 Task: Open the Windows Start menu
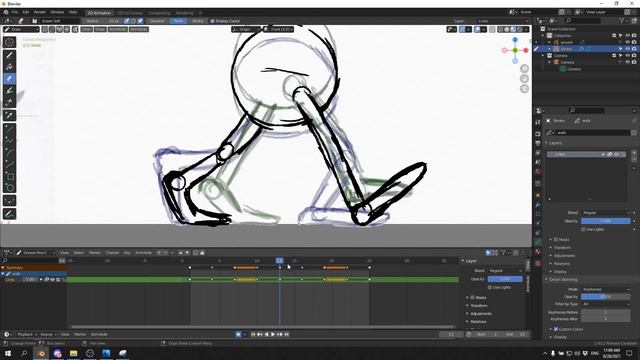pyautogui.click(x=8, y=353)
